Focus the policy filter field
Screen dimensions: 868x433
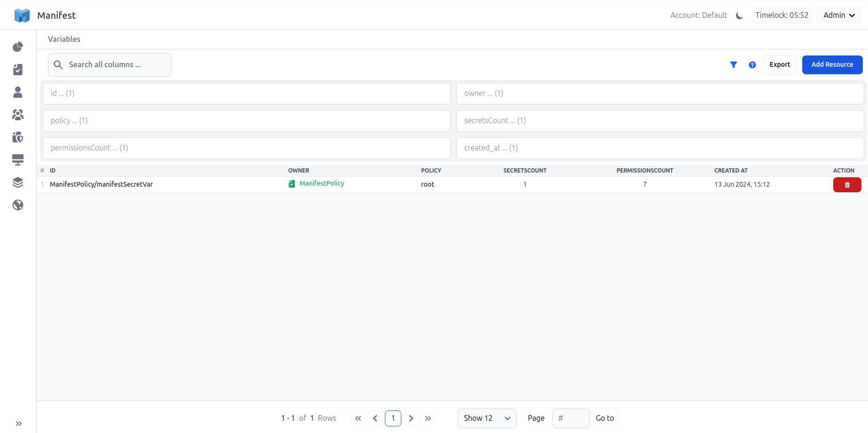pos(247,121)
